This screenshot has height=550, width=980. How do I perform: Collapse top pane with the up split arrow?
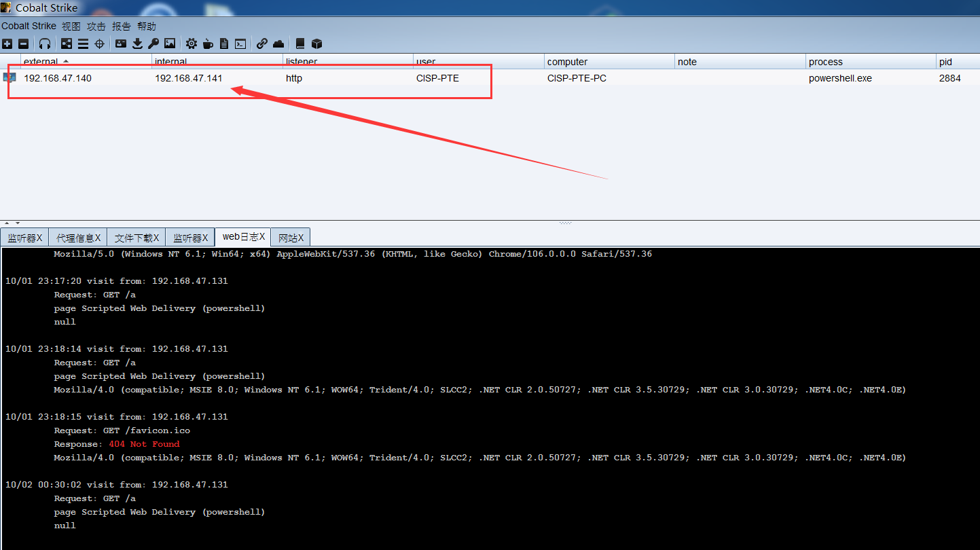pos(7,223)
